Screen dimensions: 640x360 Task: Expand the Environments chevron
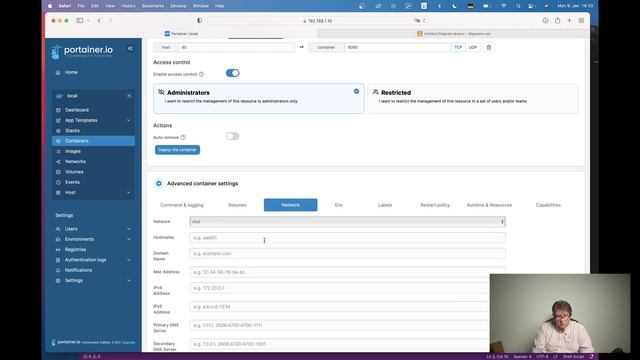(129, 239)
